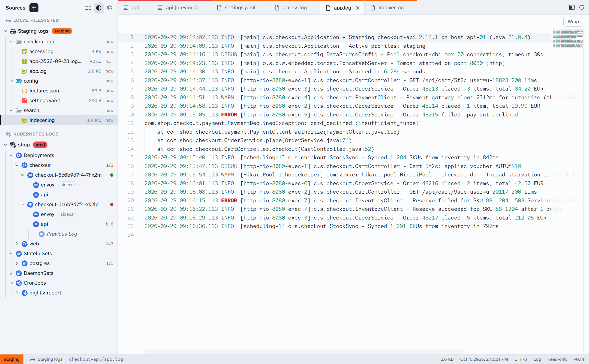The height and width of the screenshot is (364, 589).
Task: Collapse the search folder
Action: (11, 110)
